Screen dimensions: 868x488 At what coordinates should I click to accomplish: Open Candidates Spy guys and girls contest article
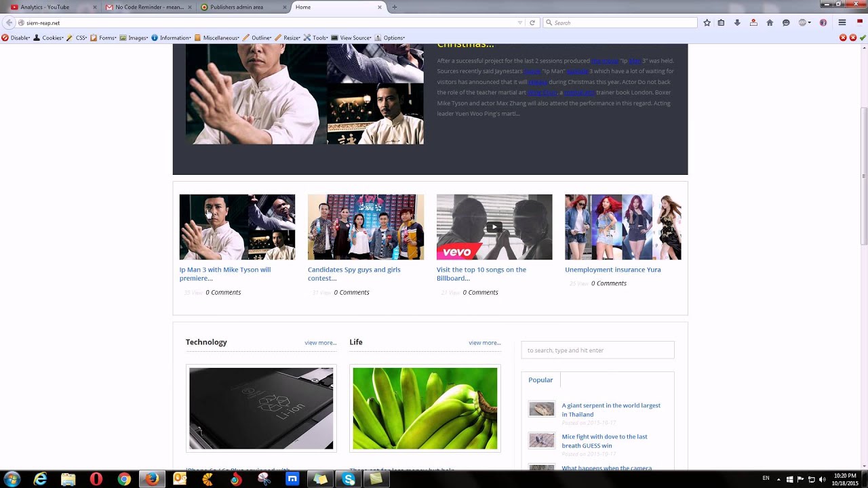tap(354, 274)
